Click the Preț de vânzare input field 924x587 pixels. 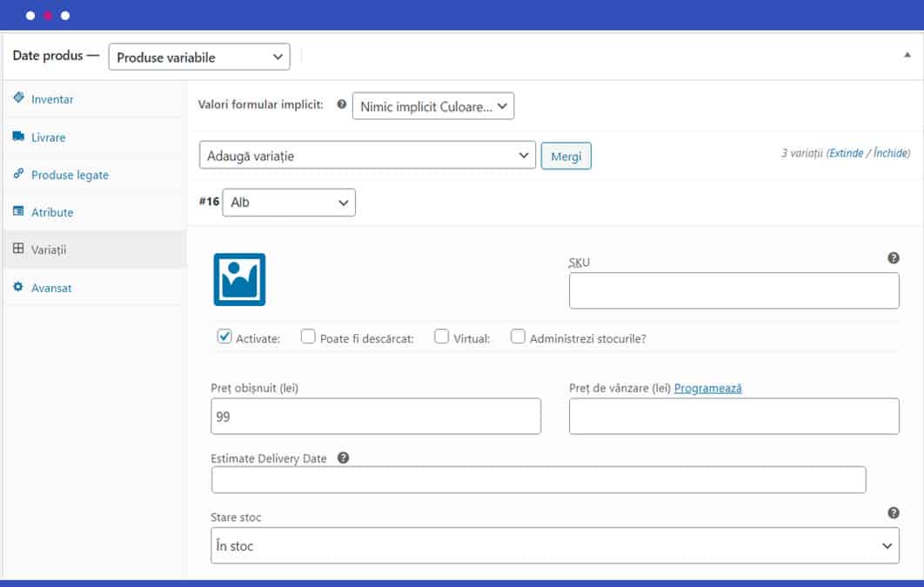[733, 417]
